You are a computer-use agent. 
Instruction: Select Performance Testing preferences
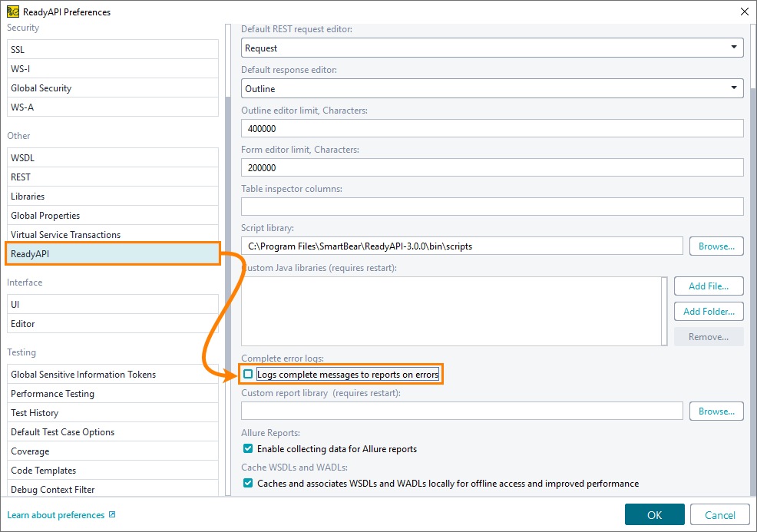click(113, 393)
